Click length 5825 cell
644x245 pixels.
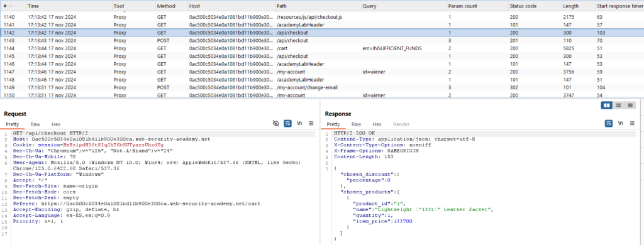pyautogui.click(x=569, y=48)
